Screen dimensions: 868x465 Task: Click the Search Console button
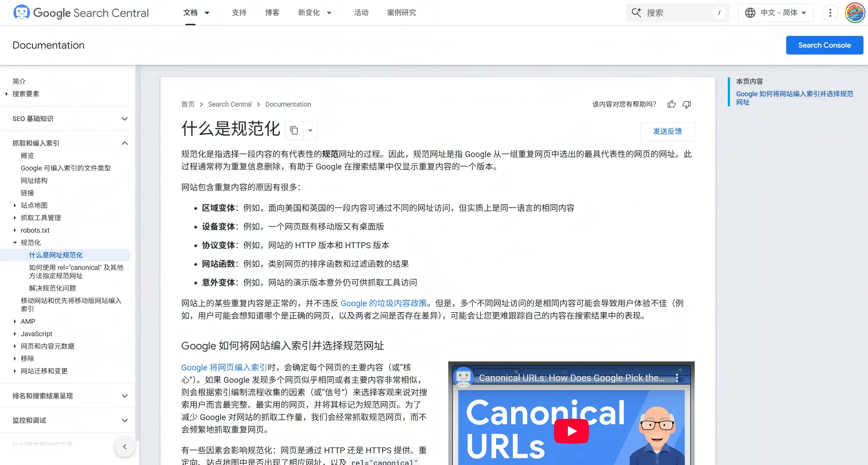pyautogui.click(x=825, y=45)
